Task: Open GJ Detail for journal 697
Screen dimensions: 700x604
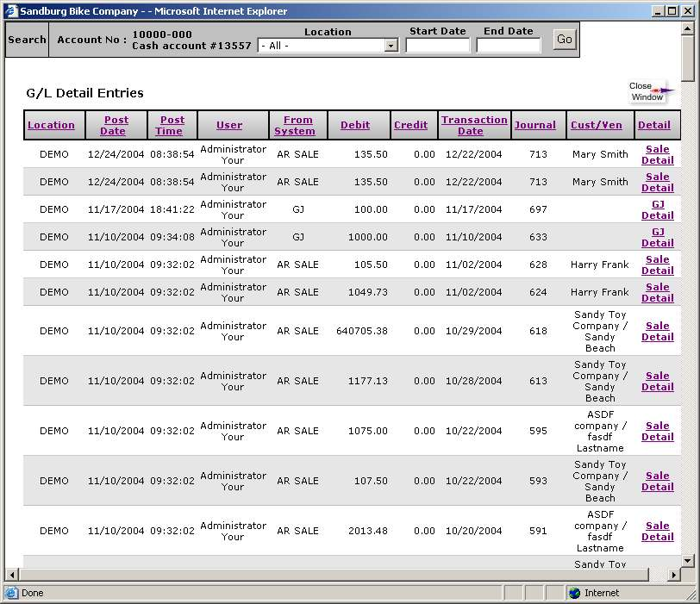Action: 657,209
